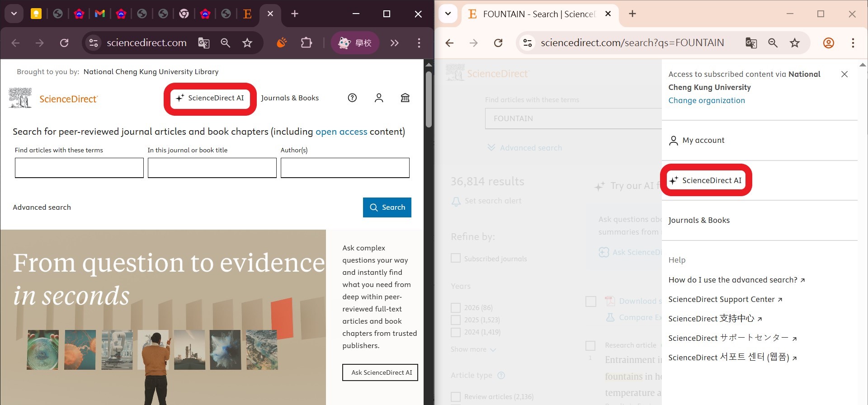Viewport: 868px width, 405px height.
Task: Bookmark the page with star icon in right browser
Action: pos(794,43)
